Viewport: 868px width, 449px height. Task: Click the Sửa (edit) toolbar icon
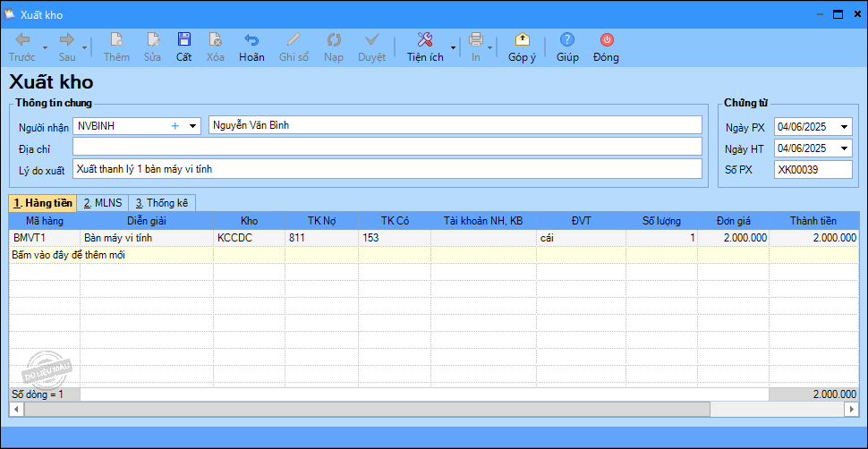click(x=152, y=40)
